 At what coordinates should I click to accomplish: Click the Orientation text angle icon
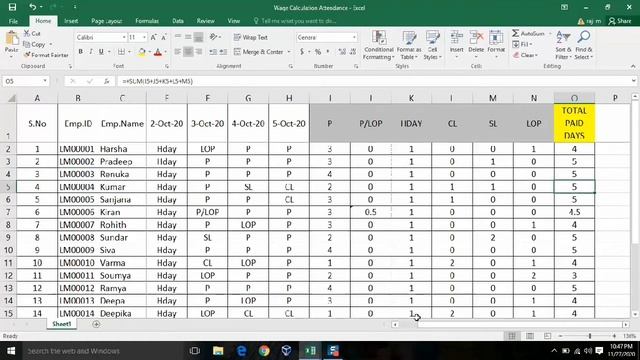[x=213, y=37]
